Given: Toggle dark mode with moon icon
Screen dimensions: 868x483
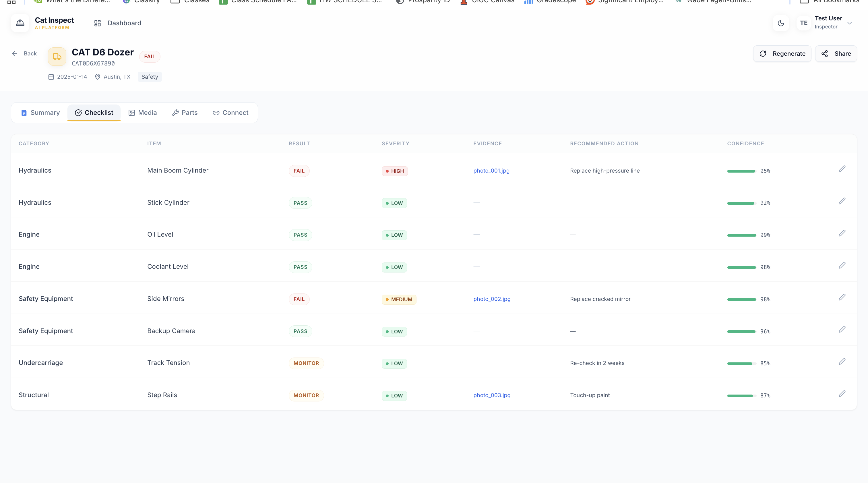Looking at the screenshot, I should (x=781, y=23).
